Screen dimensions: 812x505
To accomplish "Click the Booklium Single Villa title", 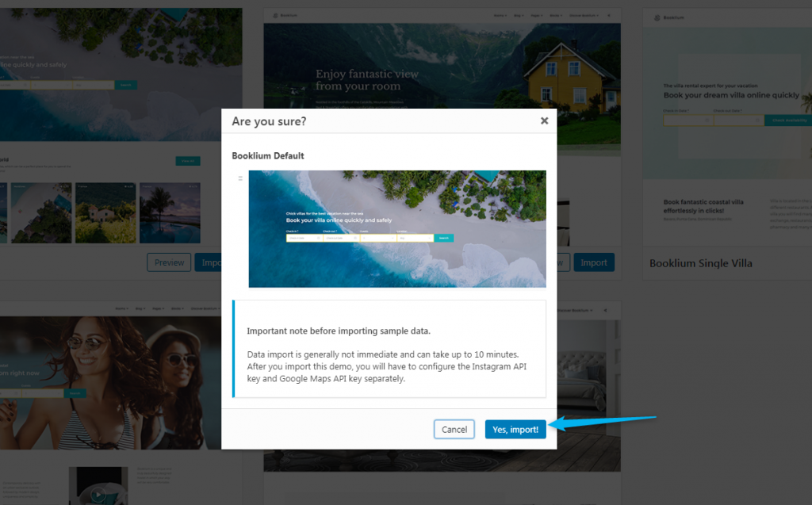I will coord(701,263).
